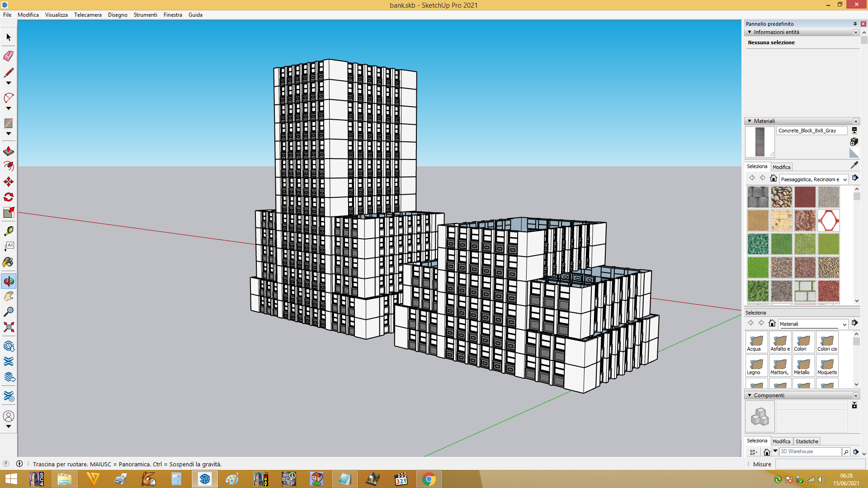Image resolution: width=868 pixels, height=488 pixels.
Task: Open the Metallo materials folder
Action: pos(803,366)
